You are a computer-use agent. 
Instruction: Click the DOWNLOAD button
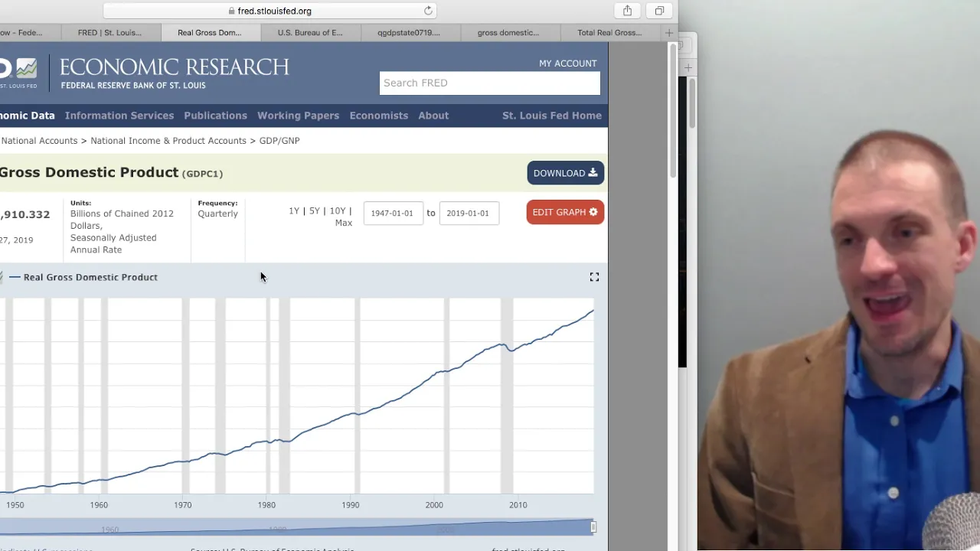(565, 173)
